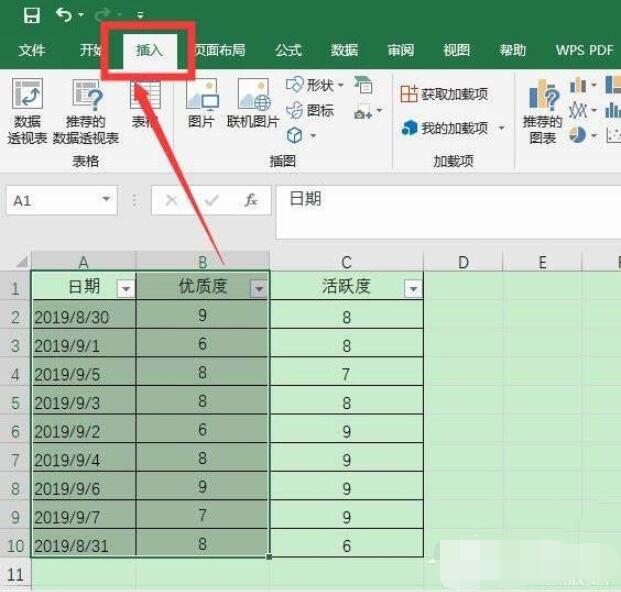Viewport: 621px width, 592px height.
Task: Click the SmartArt icon
Action: [363, 84]
